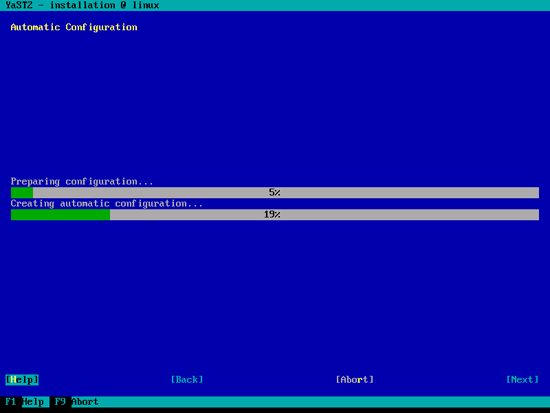Image resolution: width=550 pixels, height=413 pixels.
Task: Click the 'Creating automatic configuration...' label
Action: pyautogui.click(x=107, y=204)
